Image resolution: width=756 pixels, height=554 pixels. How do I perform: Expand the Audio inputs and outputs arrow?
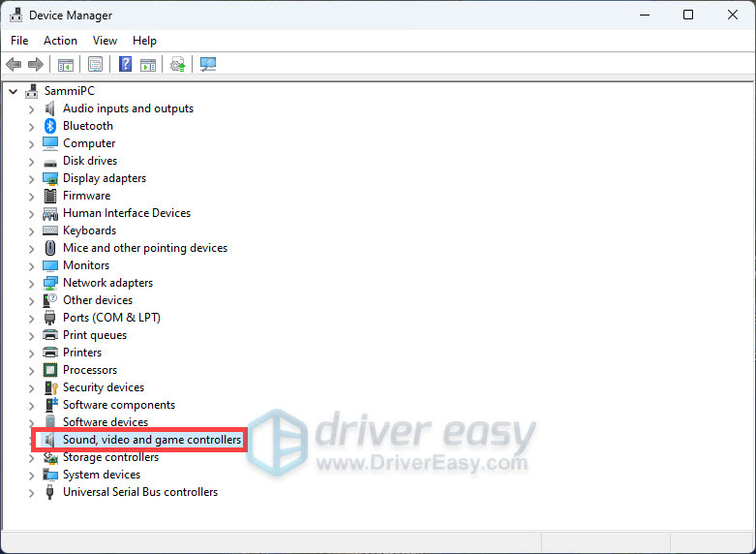31,108
